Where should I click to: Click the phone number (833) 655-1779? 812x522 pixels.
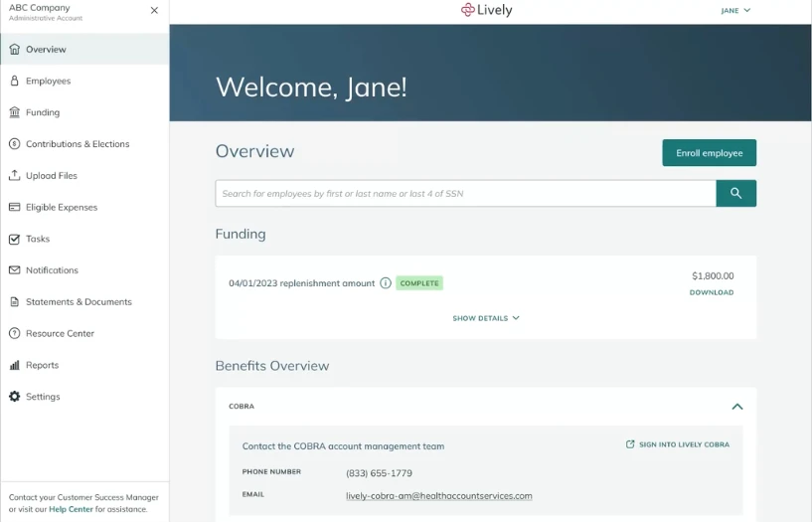[379, 473]
